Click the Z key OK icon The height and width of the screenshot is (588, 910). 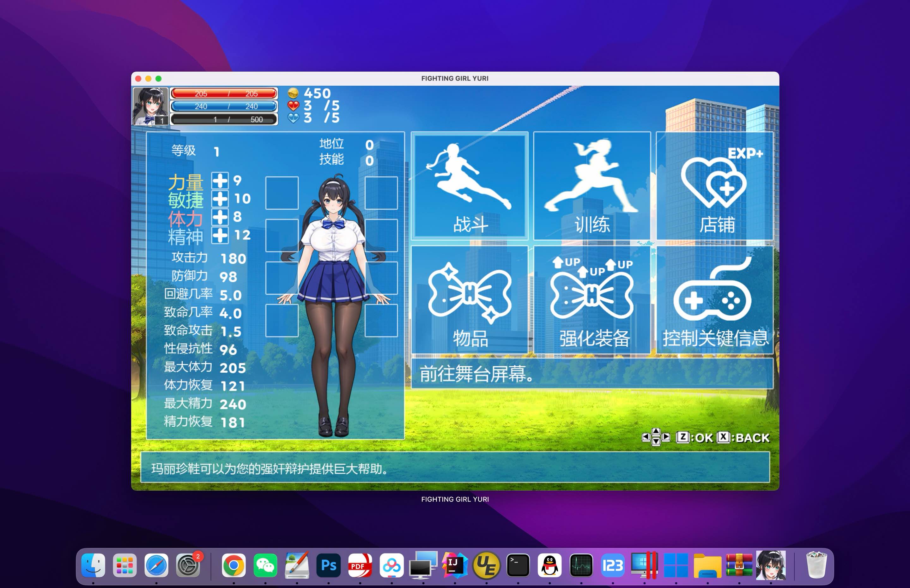(x=683, y=437)
